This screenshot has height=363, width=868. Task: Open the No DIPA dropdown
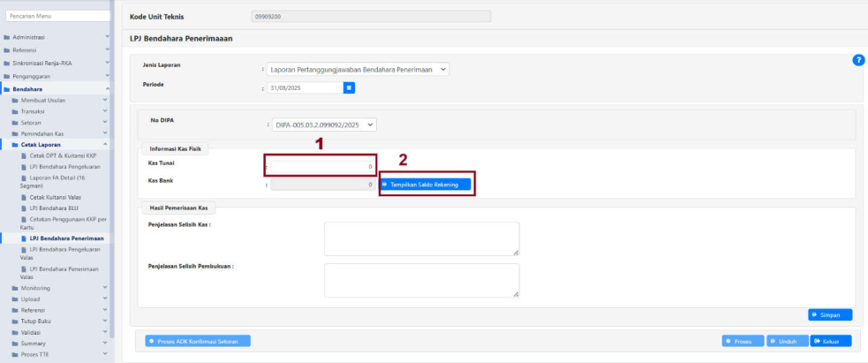323,125
